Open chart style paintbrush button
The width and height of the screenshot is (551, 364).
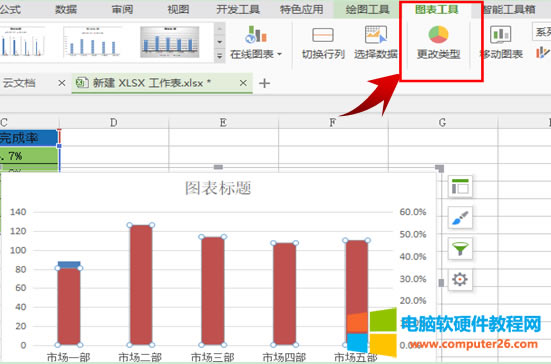click(460, 218)
